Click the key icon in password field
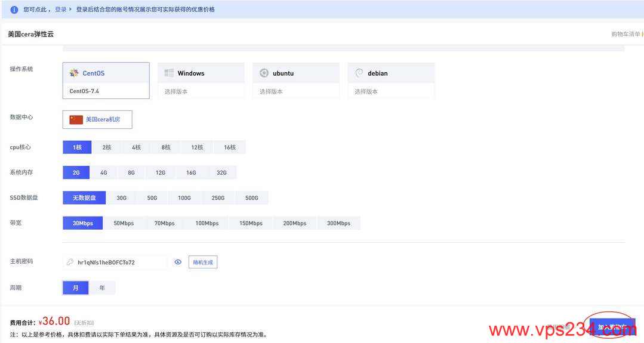This screenshot has height=343, width=644. [x=70, y=262]
